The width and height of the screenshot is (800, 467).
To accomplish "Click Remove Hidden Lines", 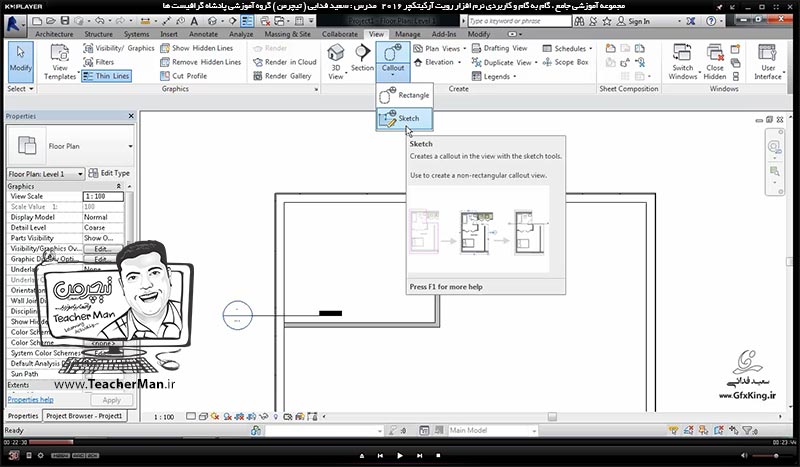I will [x=201, y=62].
